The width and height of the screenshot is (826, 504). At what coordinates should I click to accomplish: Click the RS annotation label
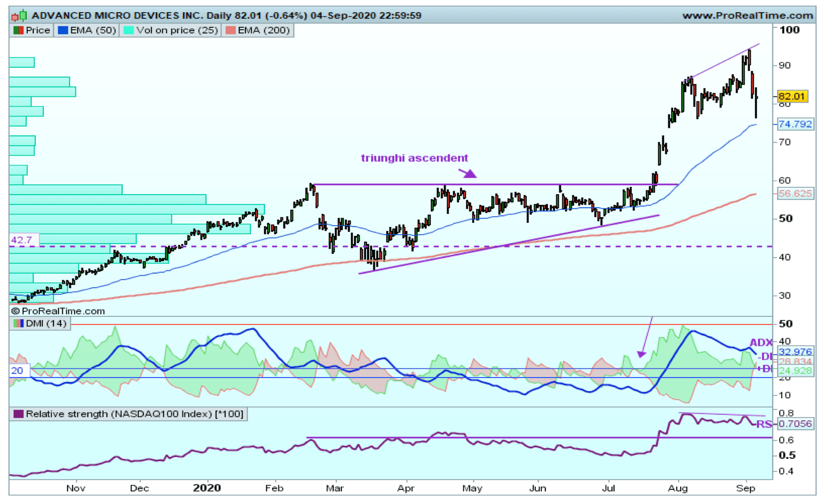coord(764,424)
